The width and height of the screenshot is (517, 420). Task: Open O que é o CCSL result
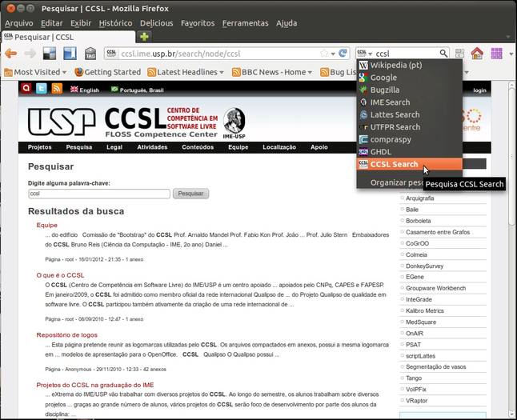coord(60,275)
